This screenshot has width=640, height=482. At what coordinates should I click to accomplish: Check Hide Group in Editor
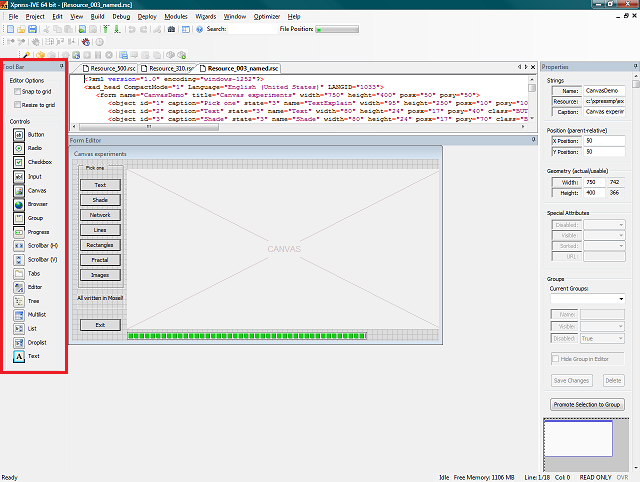[x=556, y=358]
